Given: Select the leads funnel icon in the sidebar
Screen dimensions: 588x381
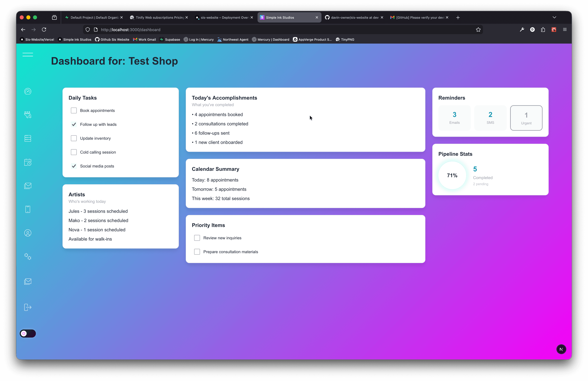Looking at the screenshot, I should [27, 114].
